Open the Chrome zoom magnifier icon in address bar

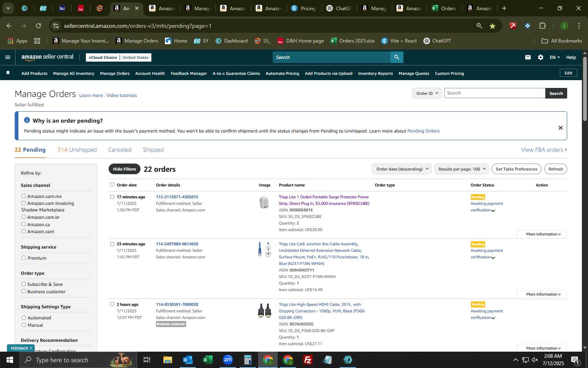479,26
